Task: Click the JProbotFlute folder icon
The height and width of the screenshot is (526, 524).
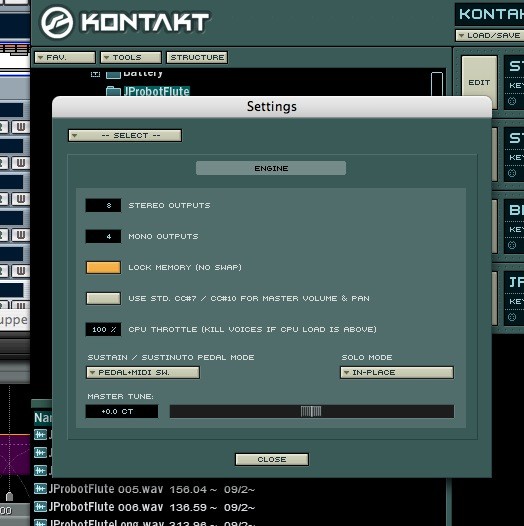Action: (113, 91)
